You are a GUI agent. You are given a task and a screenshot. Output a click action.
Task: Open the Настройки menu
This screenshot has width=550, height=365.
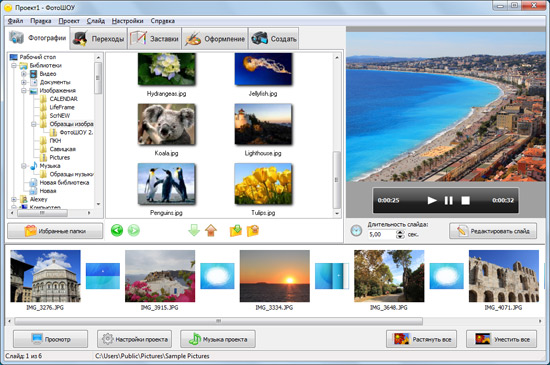click(127, 21)
